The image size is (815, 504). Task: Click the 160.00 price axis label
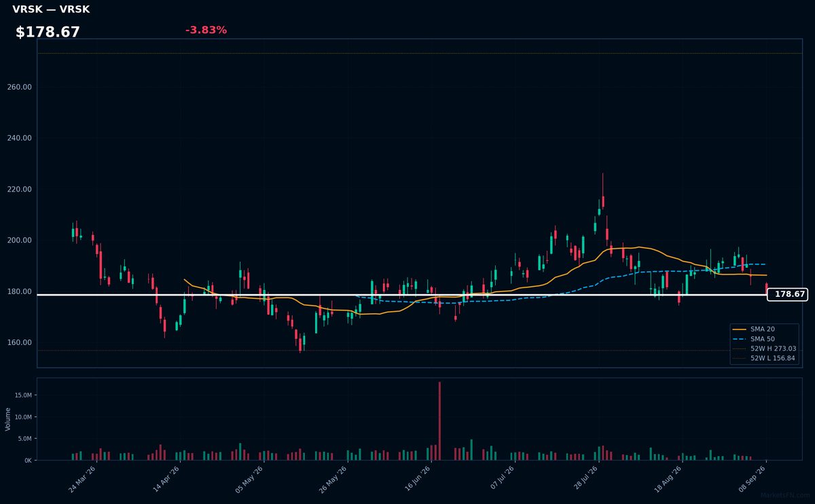[18, 342]
